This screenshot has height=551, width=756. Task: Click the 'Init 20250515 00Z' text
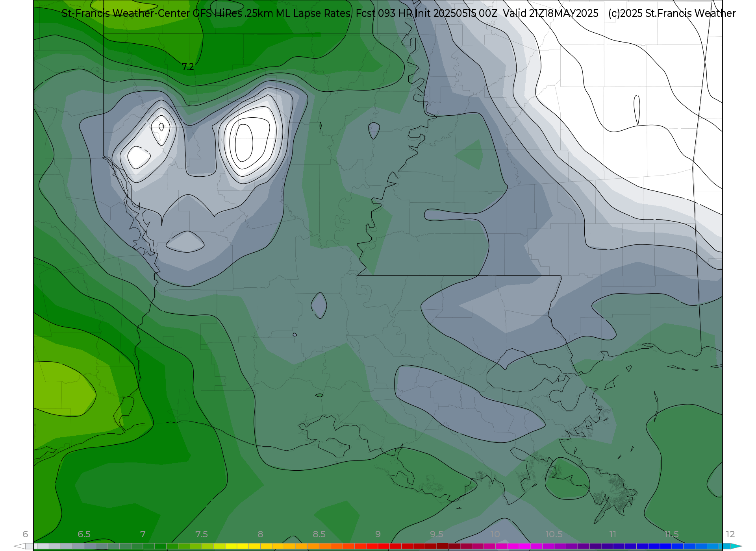tap(456, 13)
